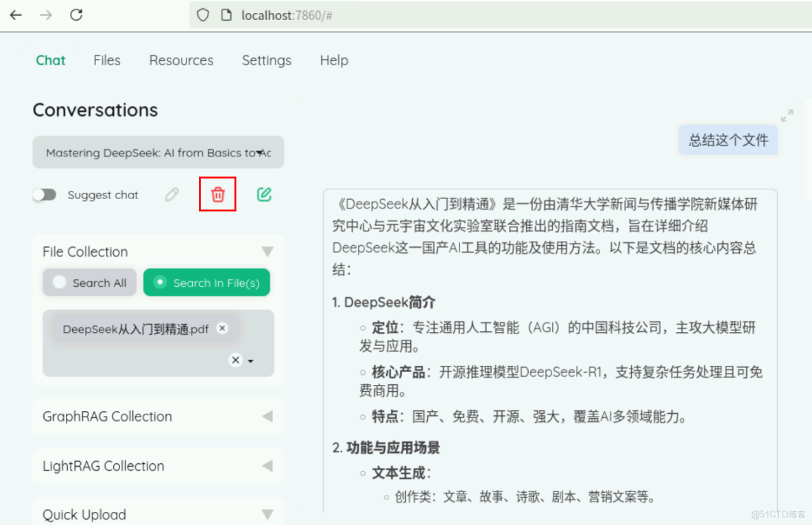This screenshot has height=525, width=812.
Task: Open the Help page
Action: [333, 60]
